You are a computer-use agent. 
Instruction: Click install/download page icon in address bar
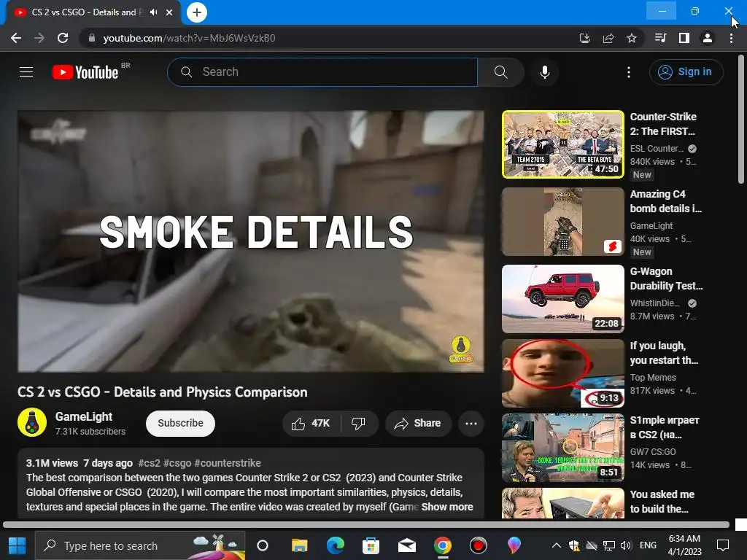click(x=585, y=38)
